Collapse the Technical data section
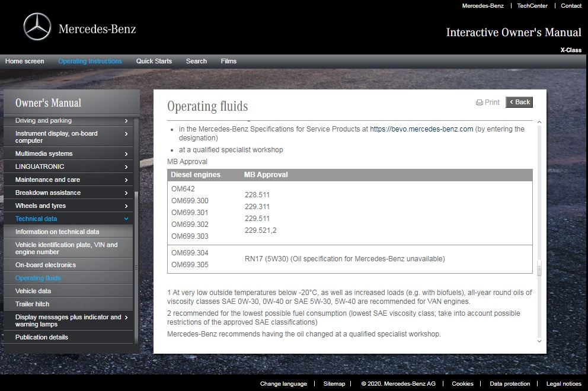The width and height of the screenshot is (588, 391). tap(68, 219)
